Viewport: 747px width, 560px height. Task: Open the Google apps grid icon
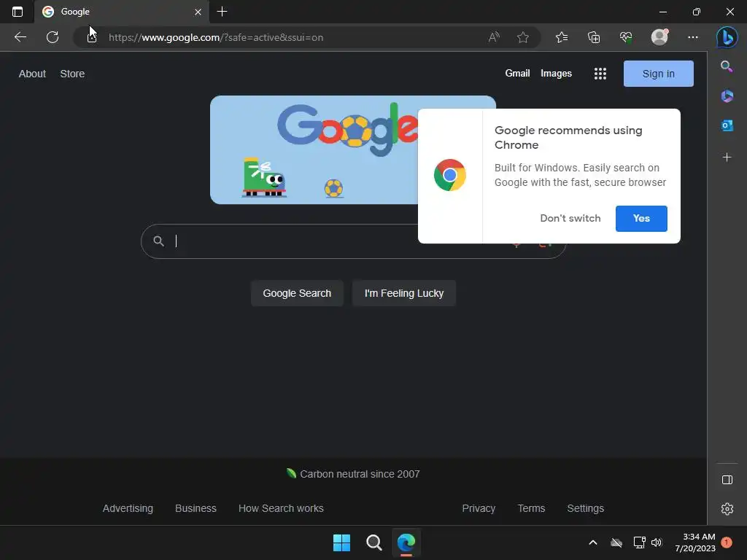click(600, 74)
